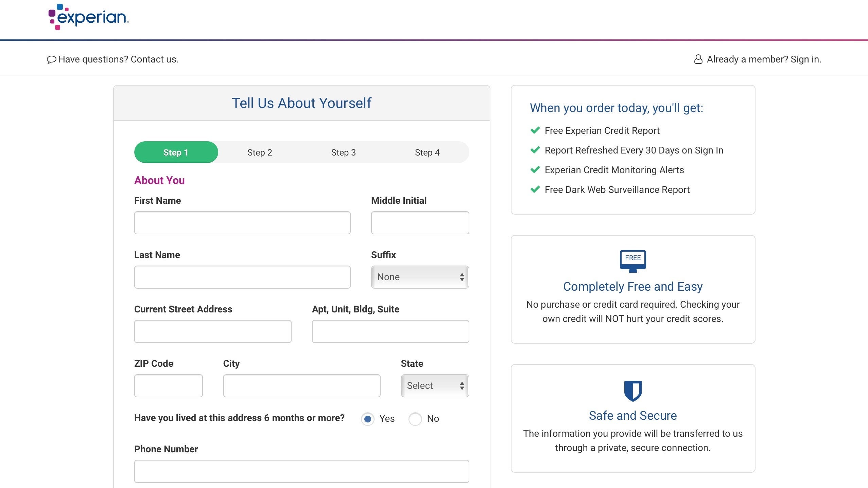Click checkmark beside Experian Credit Monitoring Alerts
868x488 pixels.
[x=535, y=170]
